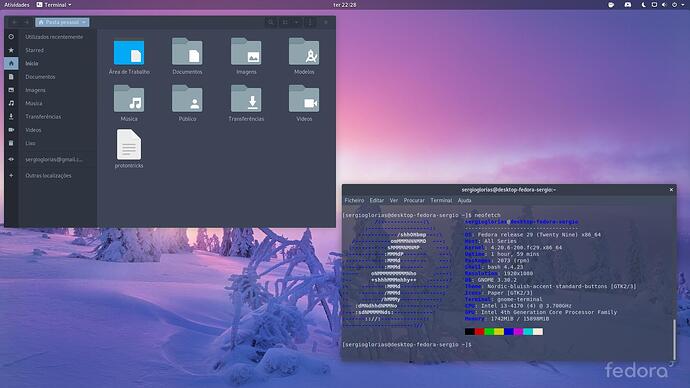Click the terminal window scrollbar
This screenshot has height=388, width=690.
point(674,340)
